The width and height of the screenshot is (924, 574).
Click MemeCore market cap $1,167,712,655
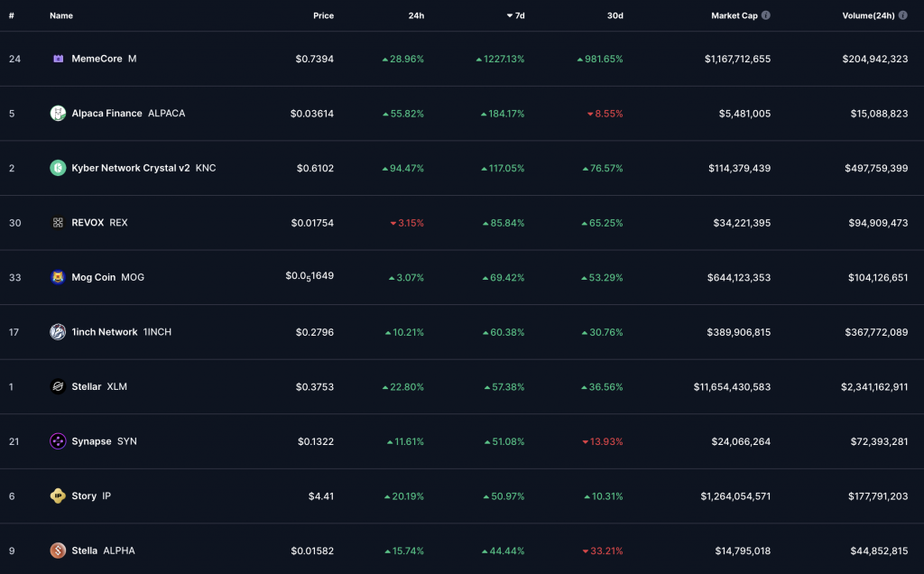737,59
